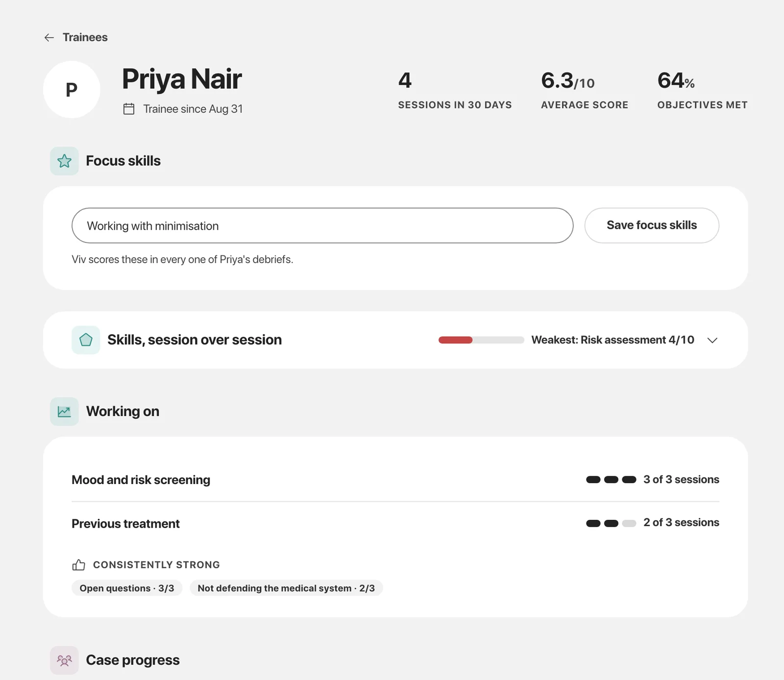Viewport: 784px width, 680px height.
Task: Click the Working with minimisation input field
Action: 322,225
